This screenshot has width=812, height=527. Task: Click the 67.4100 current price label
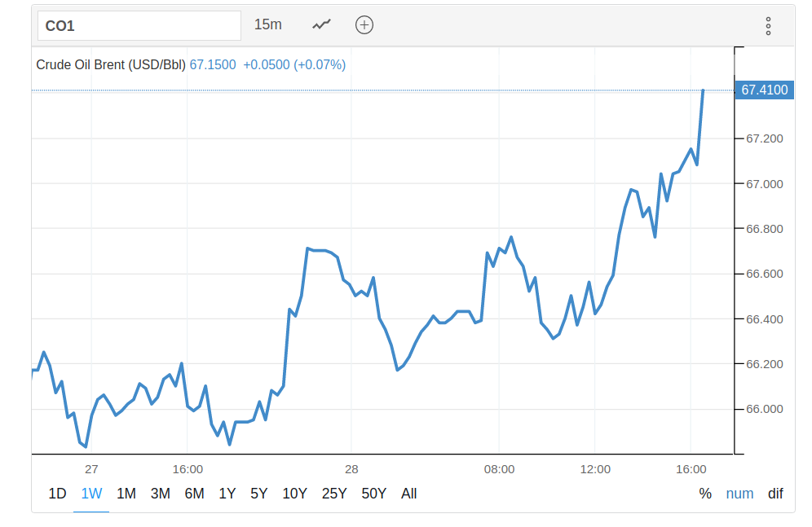pos(764,90)
